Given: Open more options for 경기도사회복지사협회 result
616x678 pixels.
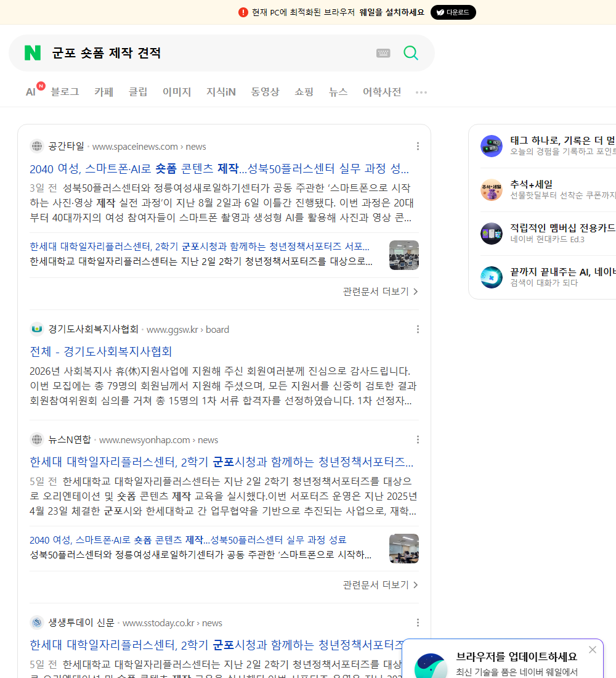Looking at the screenshot, I should [418, 330].
